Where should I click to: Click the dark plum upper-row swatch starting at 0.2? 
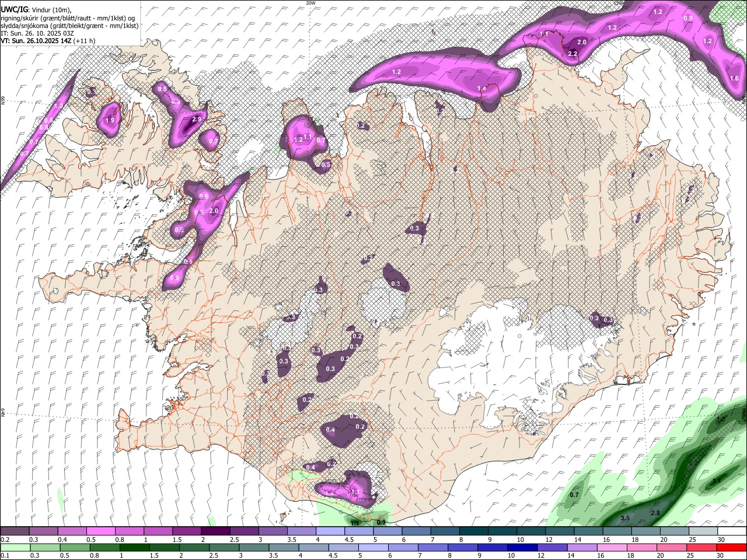click(15, 531)
